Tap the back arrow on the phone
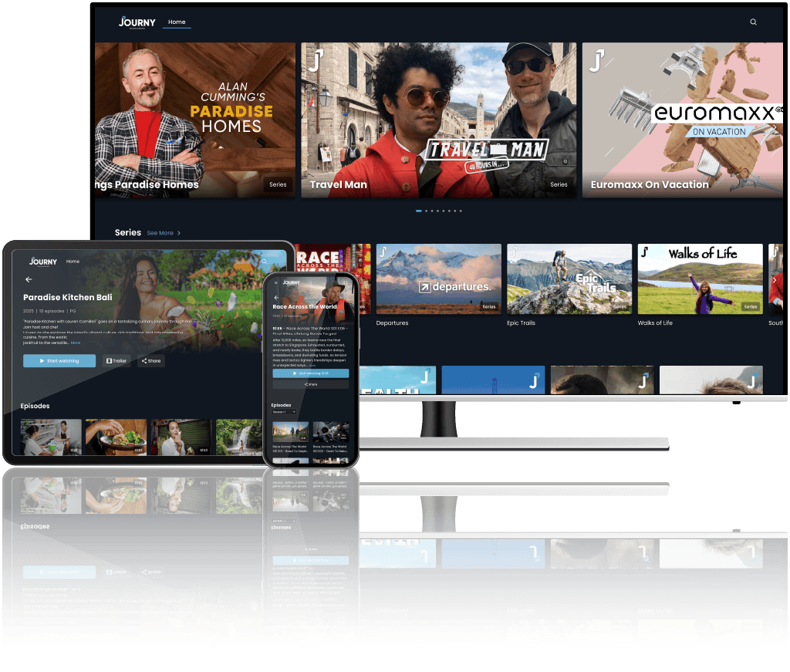The width and height of the screenshot is (790, 672). 276,297
